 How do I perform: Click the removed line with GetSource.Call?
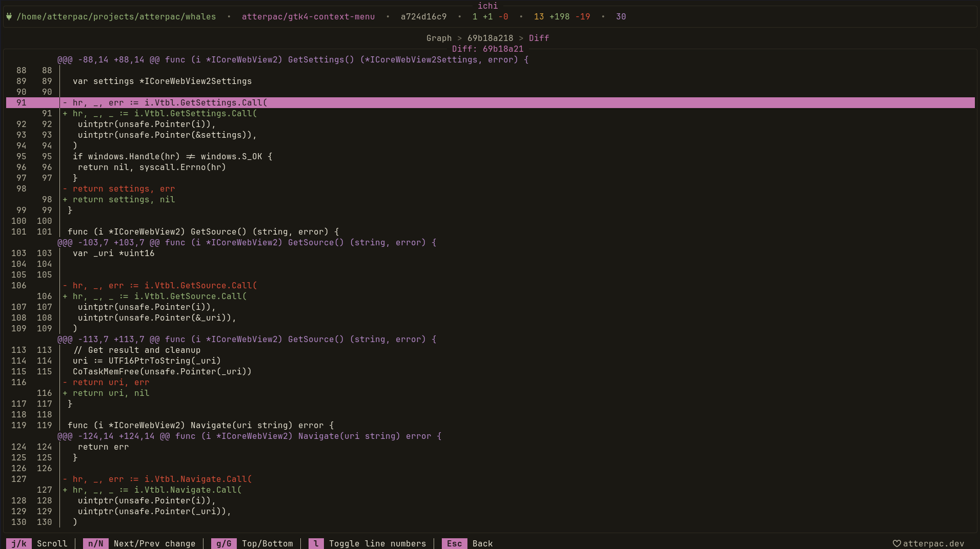point(160,285)
